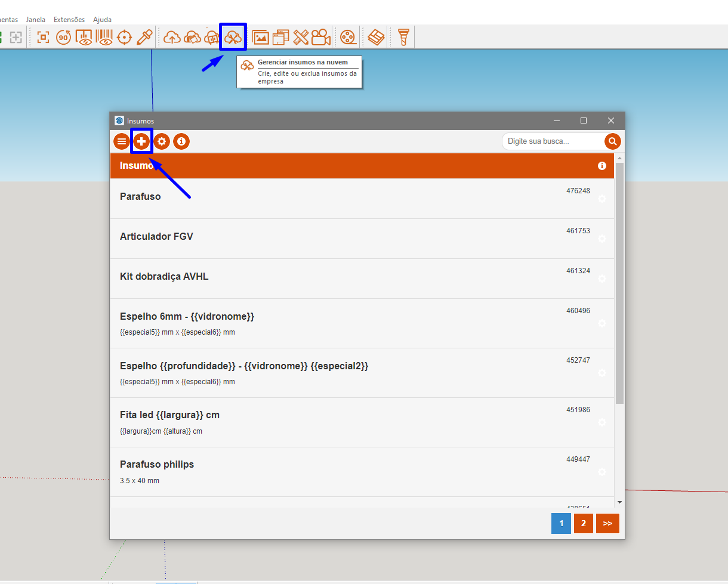Open the Extensões menu
The width and height of the screenshot is (728, 584).
[x=69, y=20]
